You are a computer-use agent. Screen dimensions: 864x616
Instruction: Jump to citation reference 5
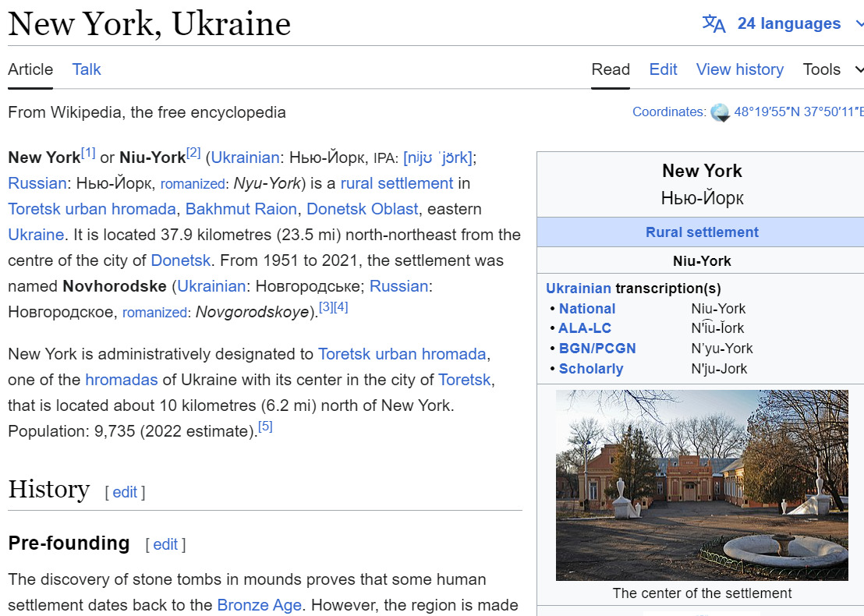pos(265,427)
